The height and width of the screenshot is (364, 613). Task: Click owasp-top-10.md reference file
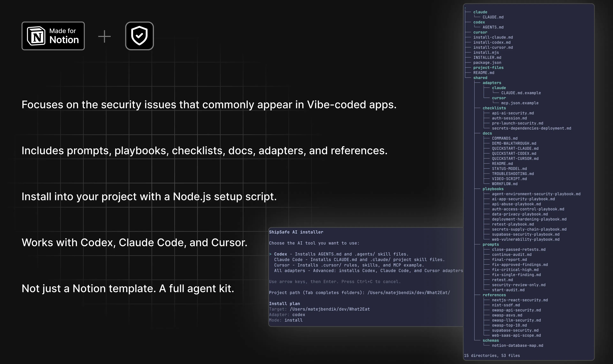coord(509,325)
